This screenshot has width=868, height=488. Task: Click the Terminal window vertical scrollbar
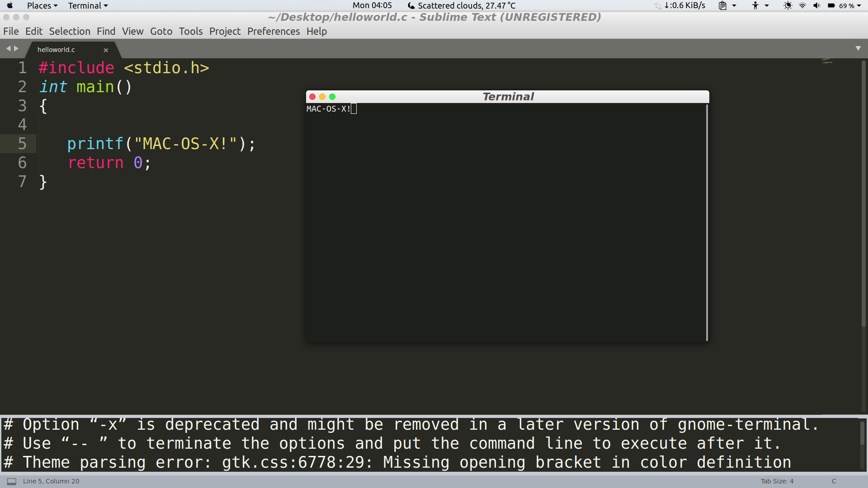click(707, 221)
